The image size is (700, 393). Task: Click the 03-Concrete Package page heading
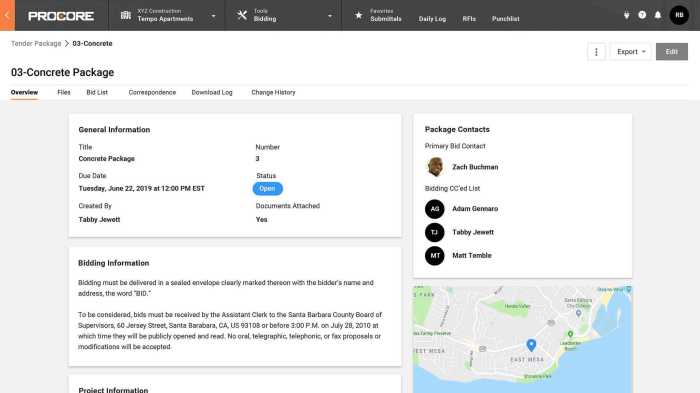tap(62, 72)
